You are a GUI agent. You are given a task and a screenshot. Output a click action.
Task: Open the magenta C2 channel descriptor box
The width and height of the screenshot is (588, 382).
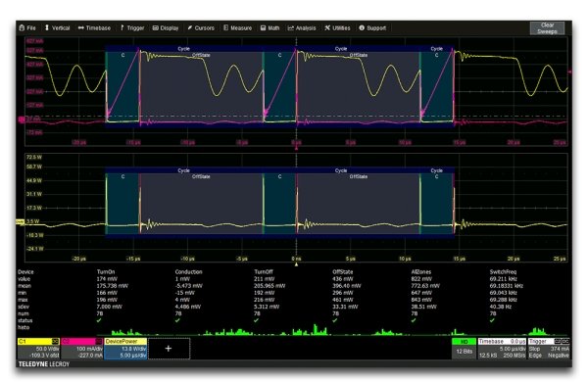[81, 349]
